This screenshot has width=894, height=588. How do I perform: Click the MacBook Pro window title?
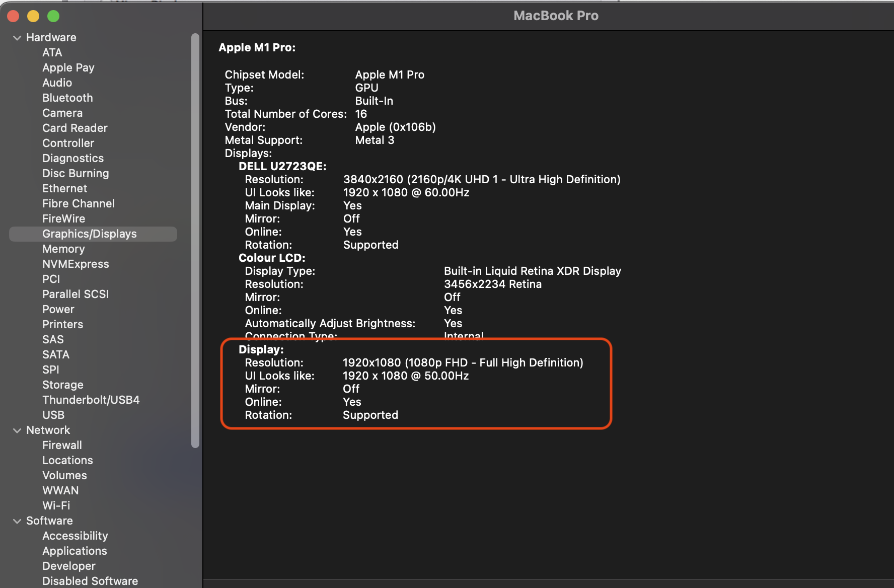pyautogui.click(x=556, y=16)
